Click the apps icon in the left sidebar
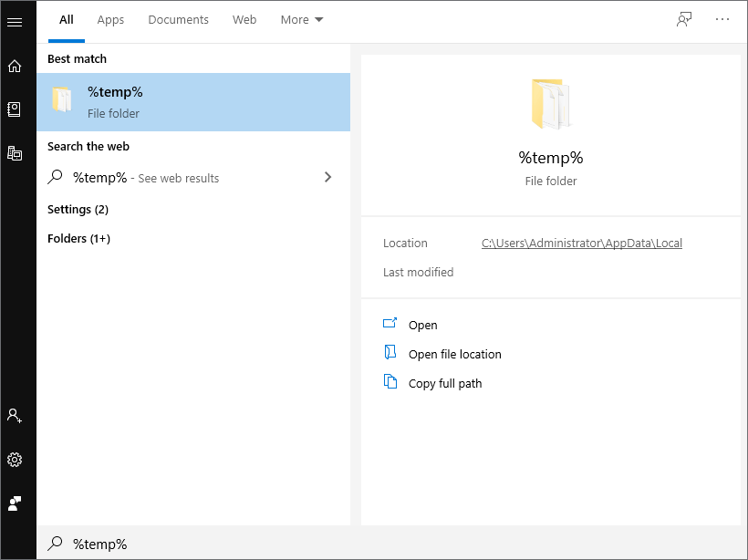748x560 pixels. click(16, 152)
